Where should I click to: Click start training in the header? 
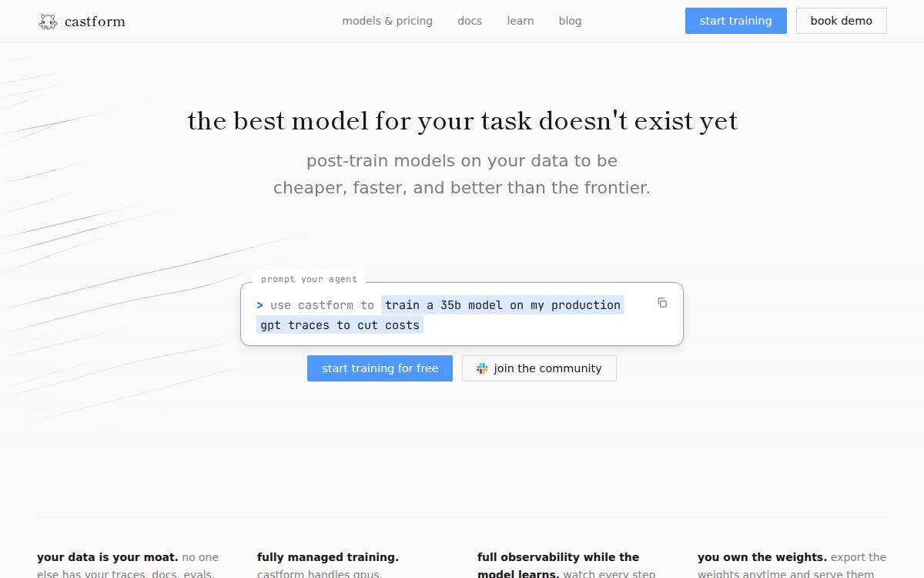(x=736, y=21)
